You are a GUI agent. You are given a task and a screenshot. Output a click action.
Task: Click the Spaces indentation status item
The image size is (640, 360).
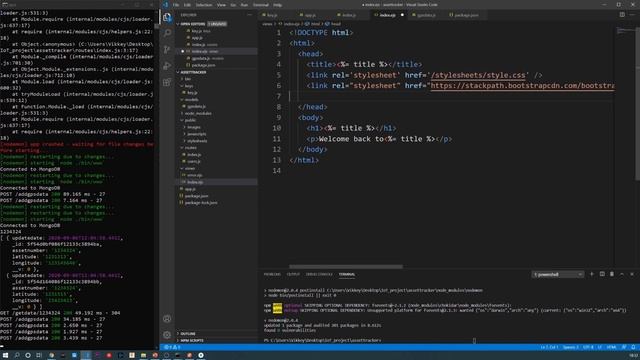pyautogui.click(x=570, y=347)
